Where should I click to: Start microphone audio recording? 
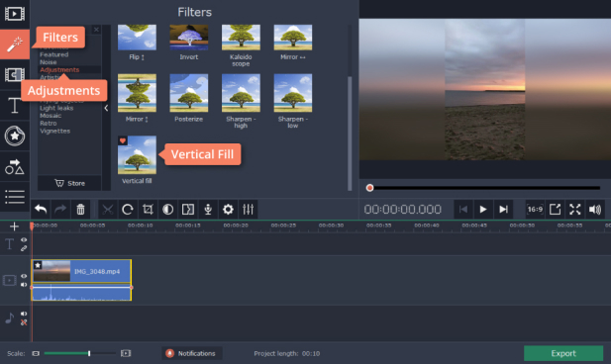(x=208, y=210)
